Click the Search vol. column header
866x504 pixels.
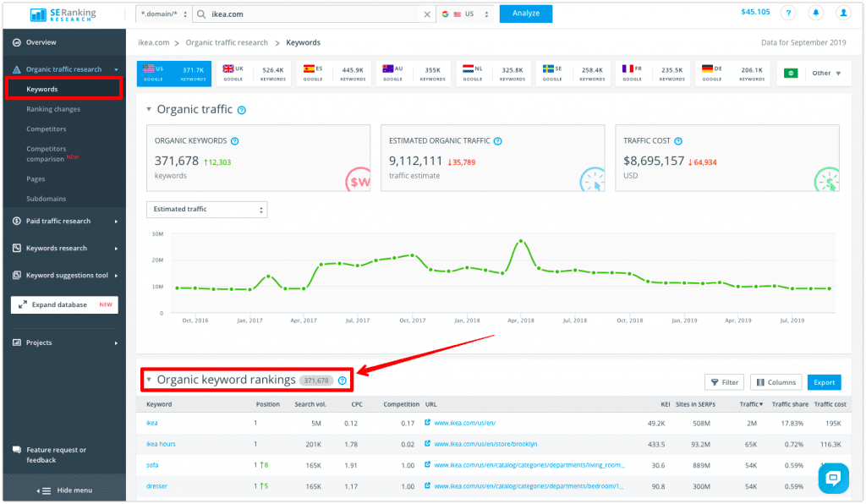click(x=310, y=404)
